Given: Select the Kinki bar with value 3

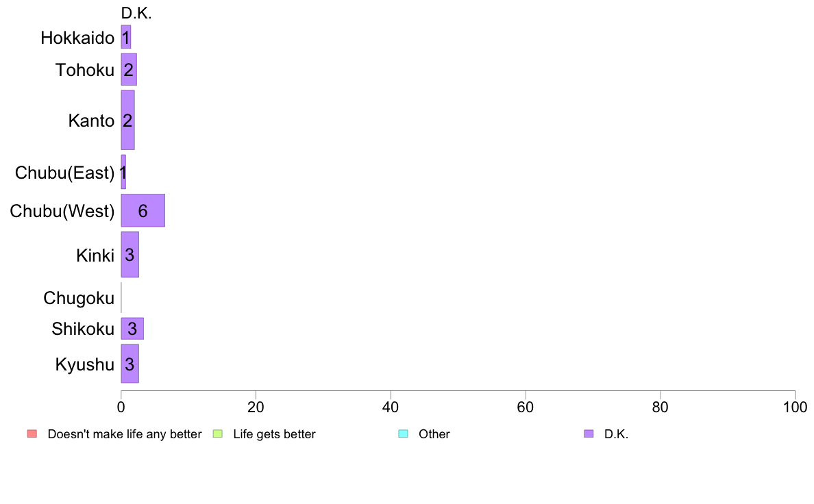Looking at the screenshot, I should pyautogui.click(x=129, y=254).
